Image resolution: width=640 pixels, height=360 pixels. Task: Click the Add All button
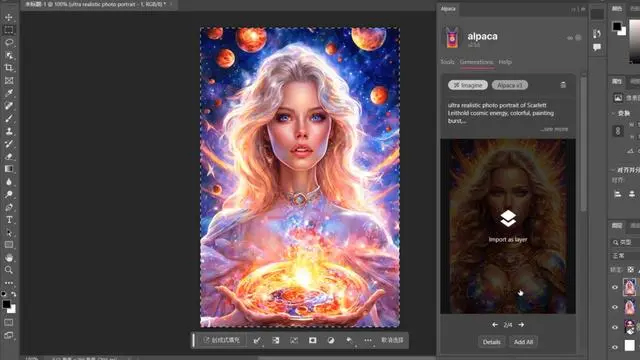click(523, 342)
